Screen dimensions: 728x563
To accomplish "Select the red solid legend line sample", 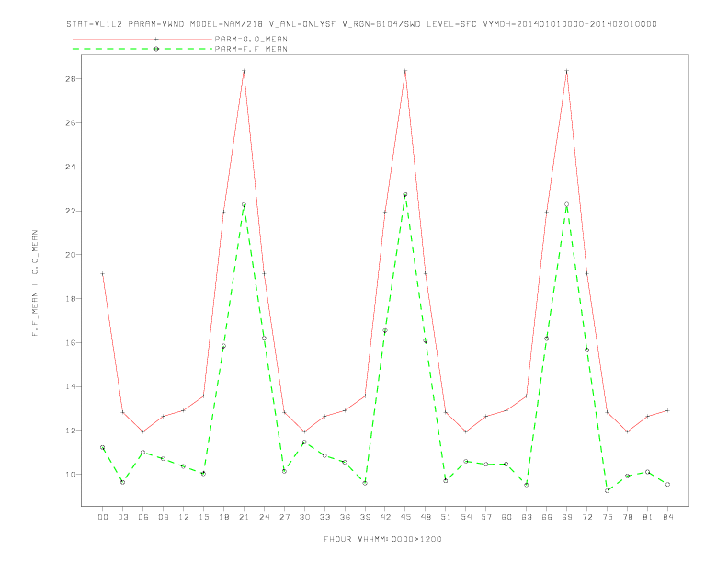I will 142,39.
